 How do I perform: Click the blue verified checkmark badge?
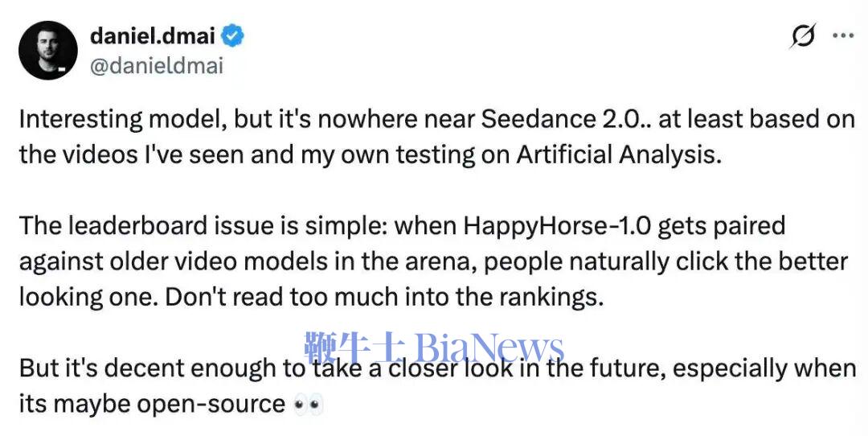[x=234, y=35]
